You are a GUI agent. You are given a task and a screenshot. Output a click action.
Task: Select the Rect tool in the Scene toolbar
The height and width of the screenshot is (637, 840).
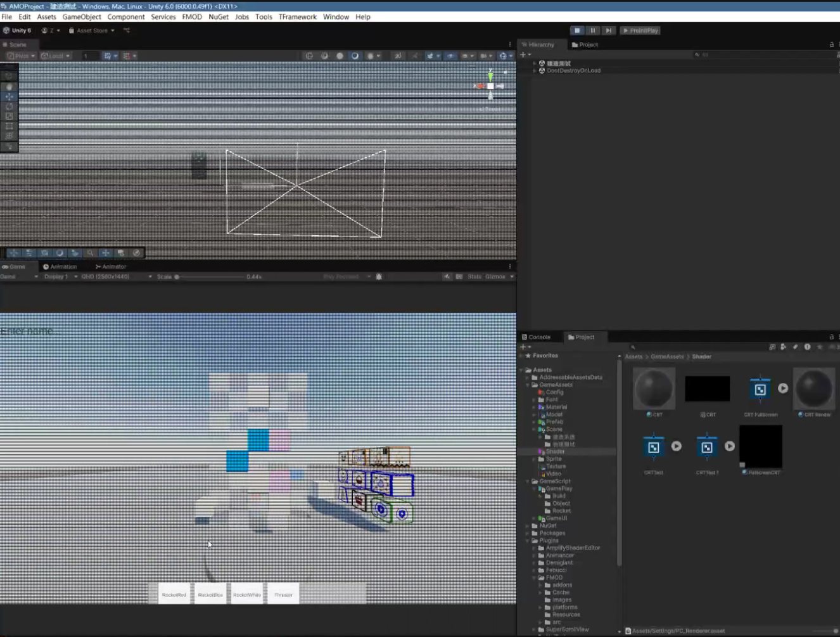(9, 126)
